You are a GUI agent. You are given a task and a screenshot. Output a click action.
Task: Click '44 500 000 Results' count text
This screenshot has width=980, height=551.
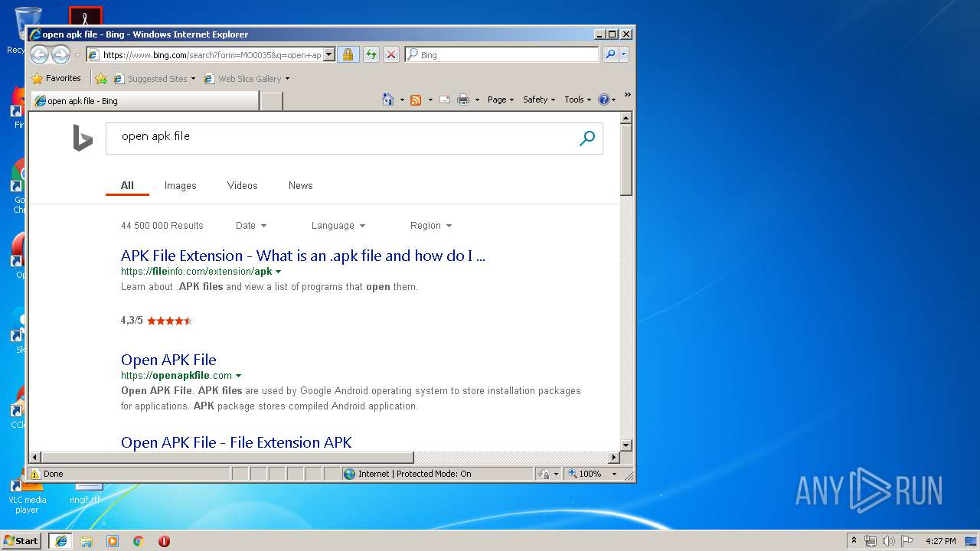tap(162, 226)
